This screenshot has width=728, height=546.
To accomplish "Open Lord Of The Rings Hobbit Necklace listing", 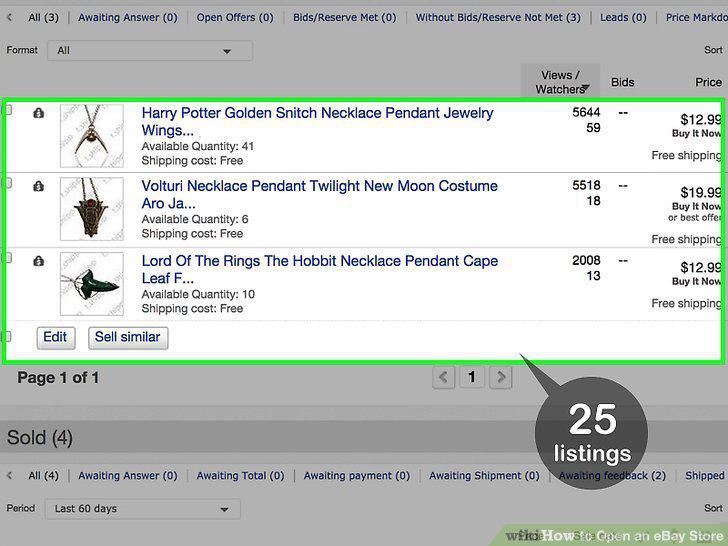I will [319, 269].
